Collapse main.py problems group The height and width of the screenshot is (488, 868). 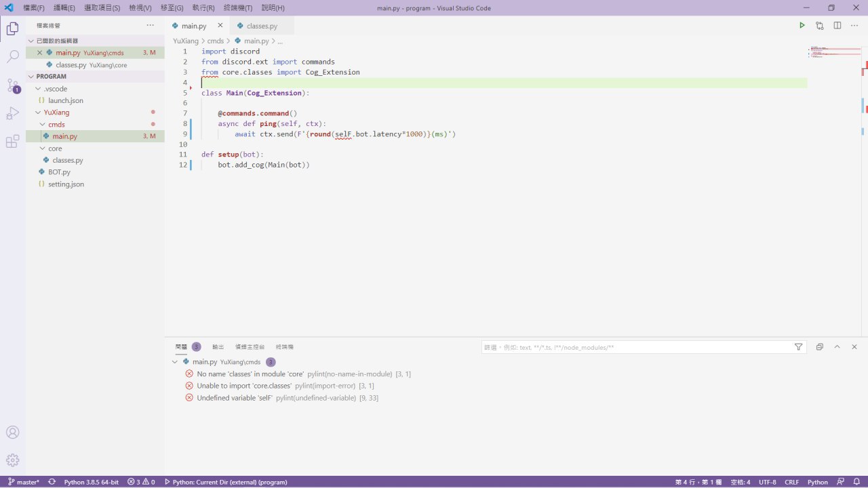pos(175,362)
